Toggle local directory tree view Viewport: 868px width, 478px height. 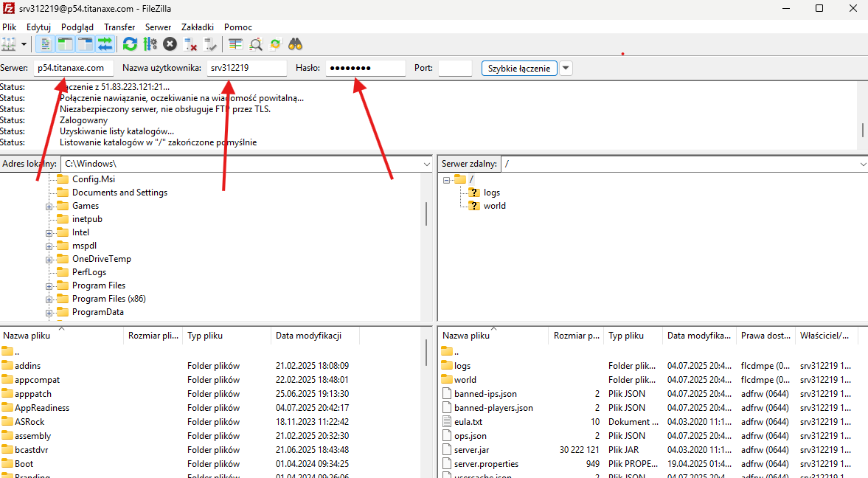pyautogui.click(x=65, y=44)
